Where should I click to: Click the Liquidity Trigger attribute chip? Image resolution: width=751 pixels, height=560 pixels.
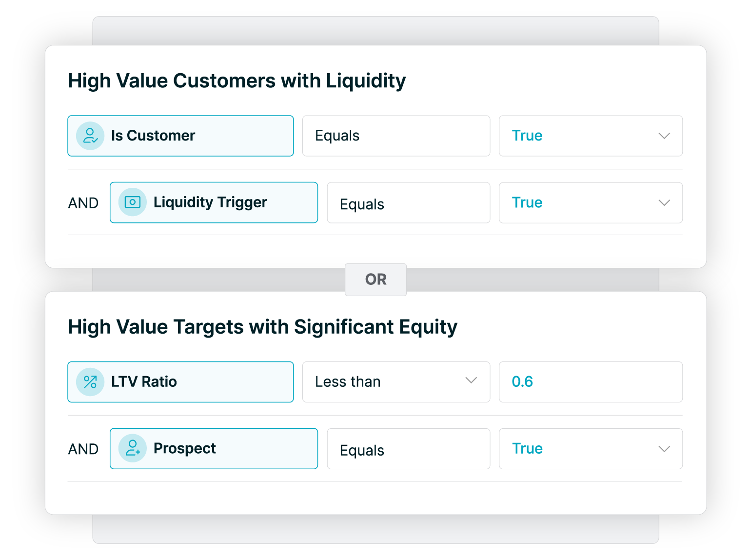(x=214, y=202)
